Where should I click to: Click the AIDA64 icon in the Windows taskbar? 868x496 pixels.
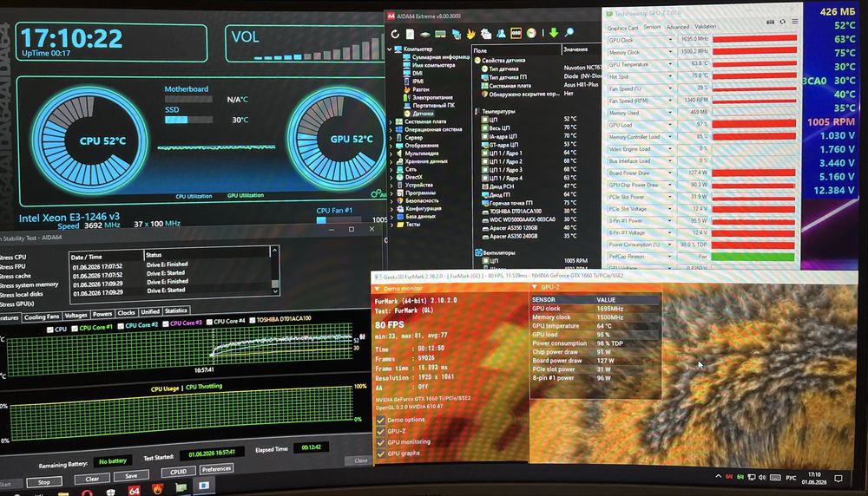click(134, 490)
